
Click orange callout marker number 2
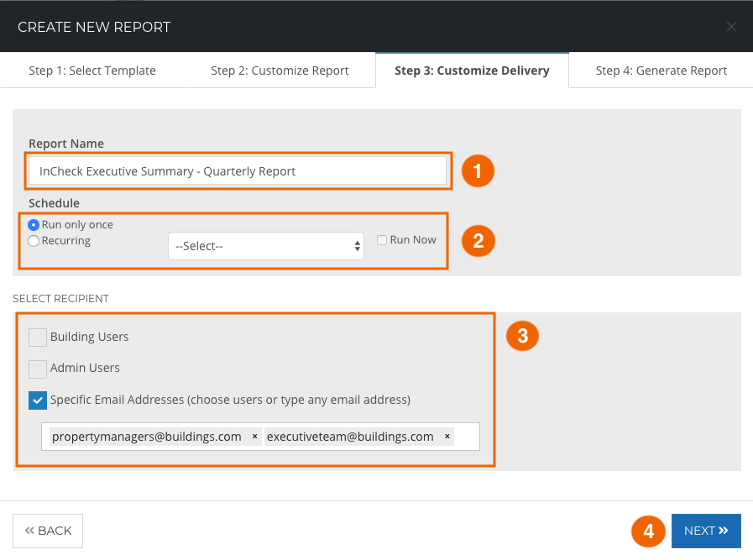pos(478,241)
